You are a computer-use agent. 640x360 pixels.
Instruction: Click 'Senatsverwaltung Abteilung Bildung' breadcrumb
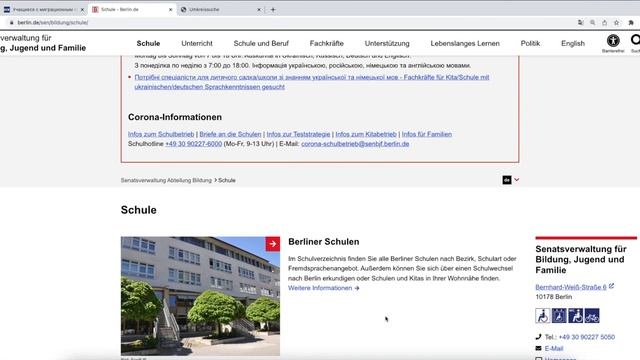pyautogui.click(x=166, y=180)
